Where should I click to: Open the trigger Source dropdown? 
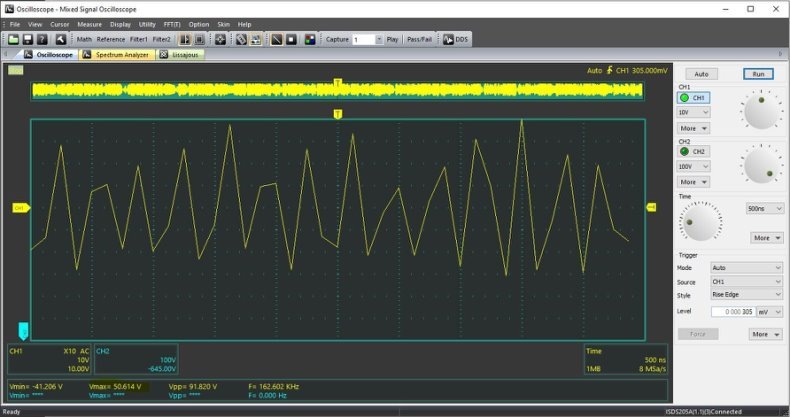(747, 282)
